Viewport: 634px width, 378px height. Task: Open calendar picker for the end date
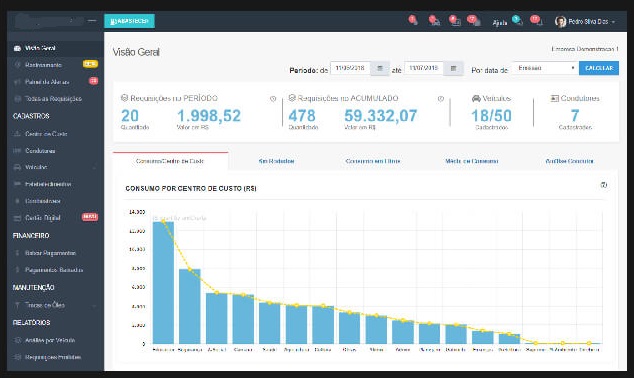pyautogui.click(x=453, y=68)
